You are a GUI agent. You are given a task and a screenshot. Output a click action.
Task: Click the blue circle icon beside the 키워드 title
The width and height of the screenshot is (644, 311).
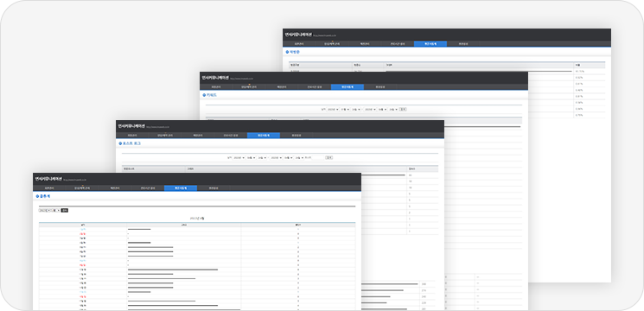click(x=204, y=95)
